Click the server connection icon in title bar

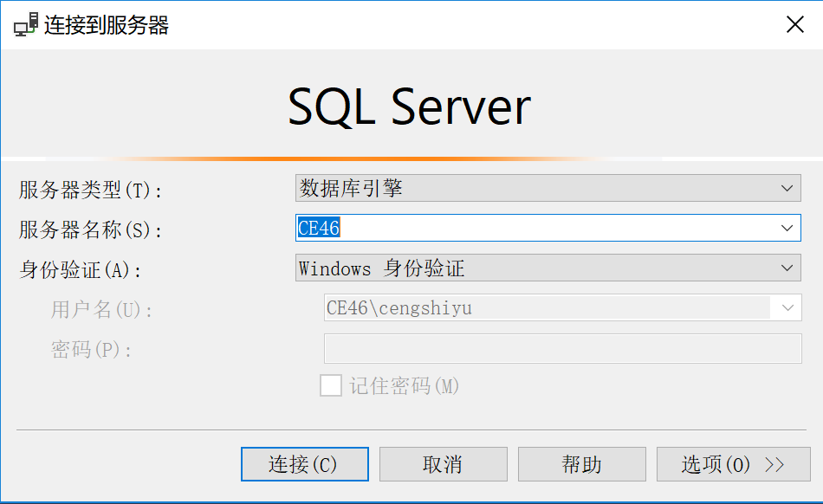pyautogui.click(x=26, y=24)
